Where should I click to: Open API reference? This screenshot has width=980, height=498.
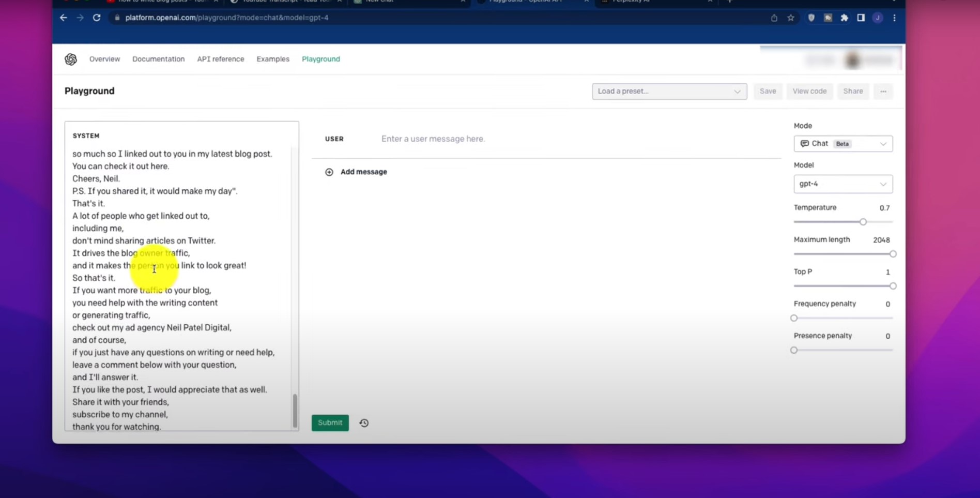220,59
